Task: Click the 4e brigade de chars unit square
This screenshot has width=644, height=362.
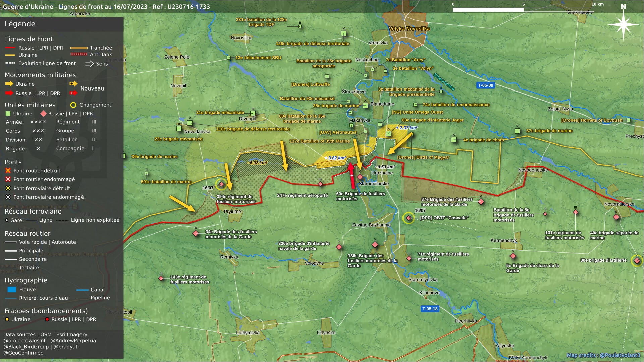Action: pyautogui.click(x=454, y=140)
